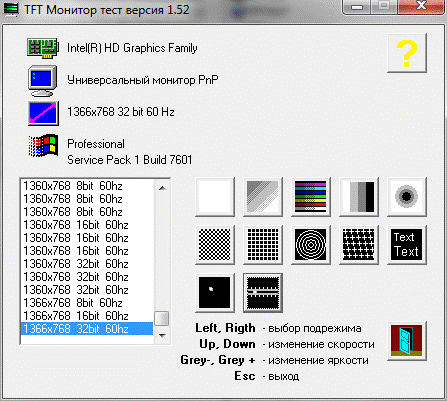447x401 pixels.
Task: Select 1366x768 16bit 60hz mode
Action: click(x=87, y=316)
